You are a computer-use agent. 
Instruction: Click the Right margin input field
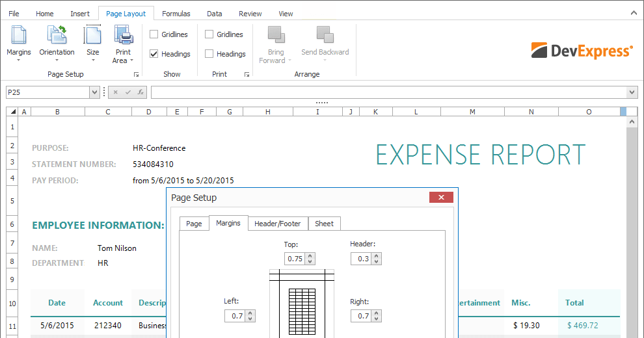(362, 316)
